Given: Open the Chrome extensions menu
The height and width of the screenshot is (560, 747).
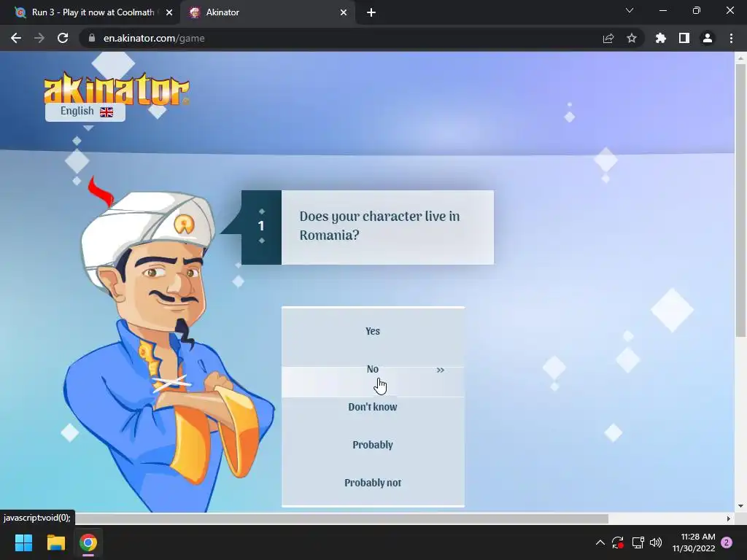Looking at the screenshot, I should point(661,38).
